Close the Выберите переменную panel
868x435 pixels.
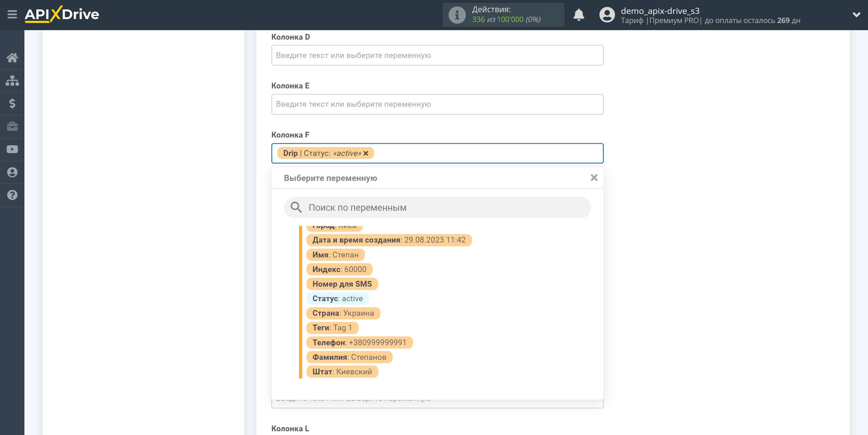tap(594, 178)
